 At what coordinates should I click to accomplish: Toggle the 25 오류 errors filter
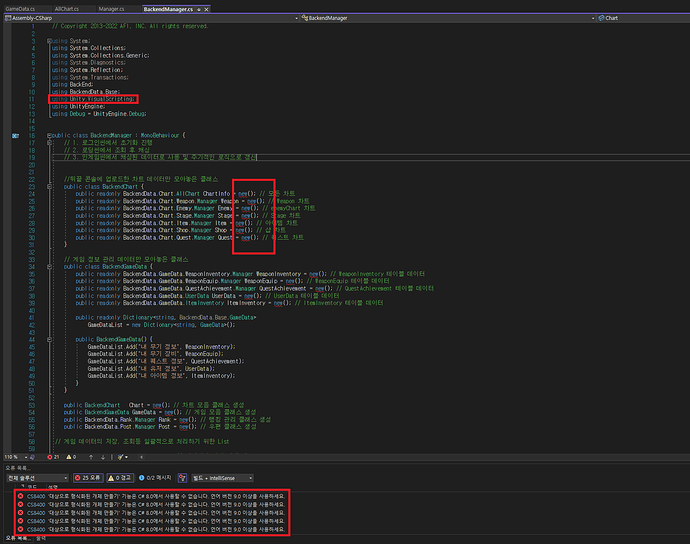point(88,478)
